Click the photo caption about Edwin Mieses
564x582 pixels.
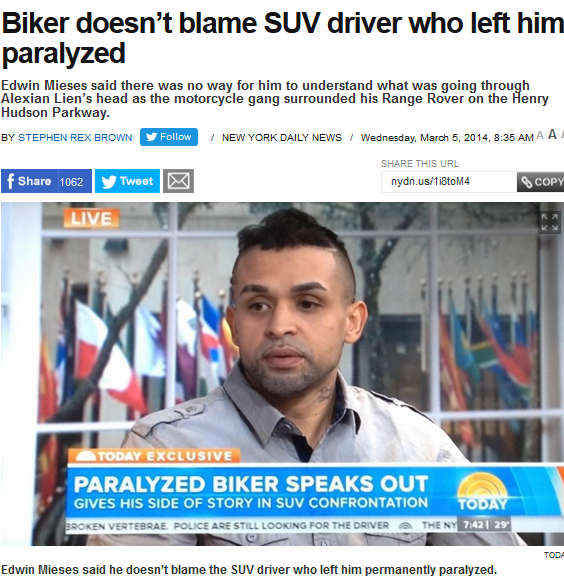pos(249,569)
